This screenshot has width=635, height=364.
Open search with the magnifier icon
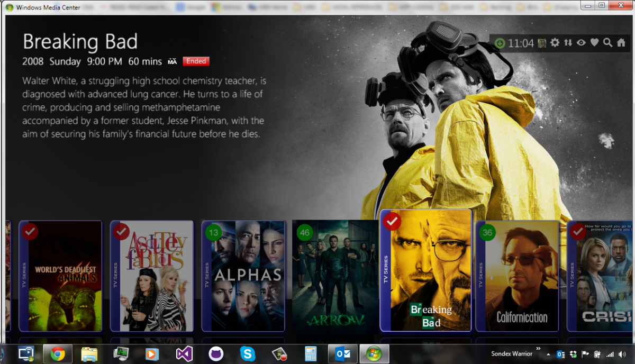(607, 43)
